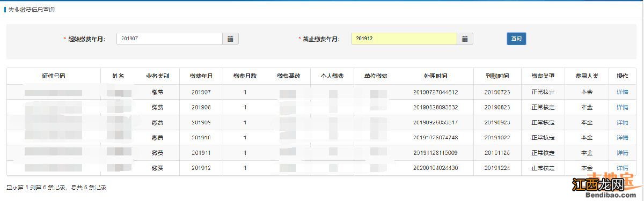Click 缴费 business type in the 201907 row
The width and height of the screenshot is (644, 201).
click(x=158, y=92)
